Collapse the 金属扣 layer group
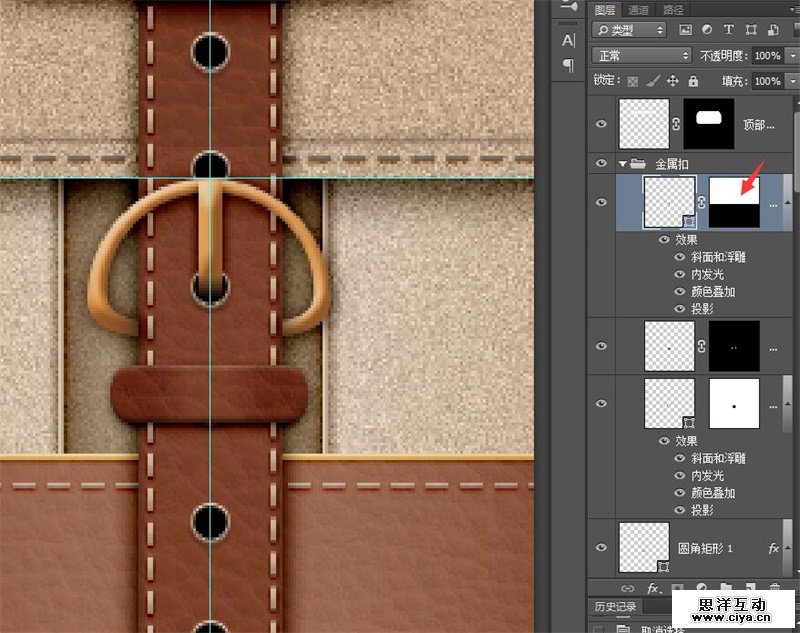 point(624,163)
